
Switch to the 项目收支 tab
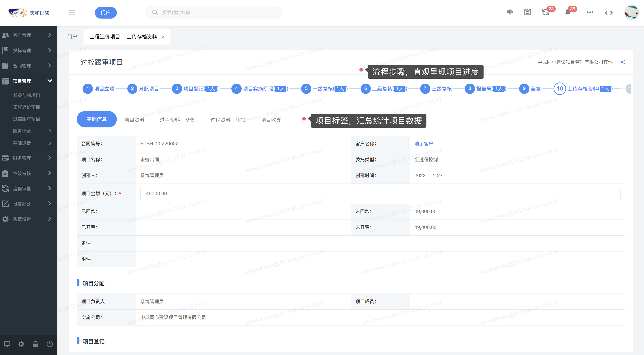tap(271, 120)
